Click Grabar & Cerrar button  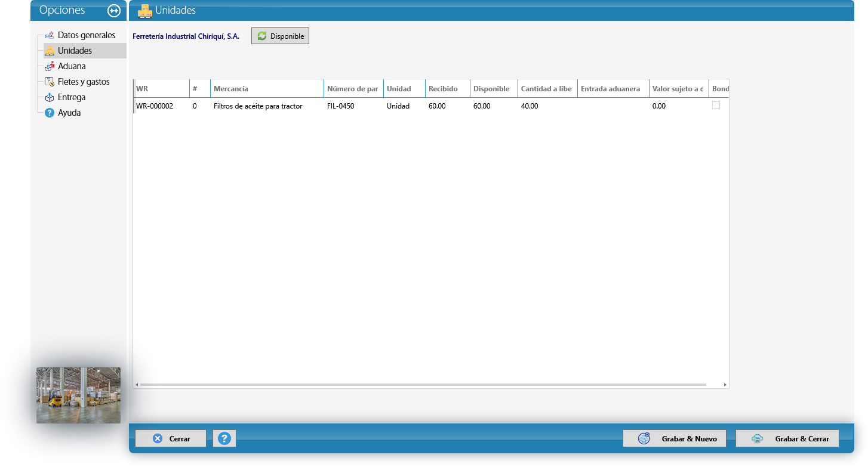(787, 438)
